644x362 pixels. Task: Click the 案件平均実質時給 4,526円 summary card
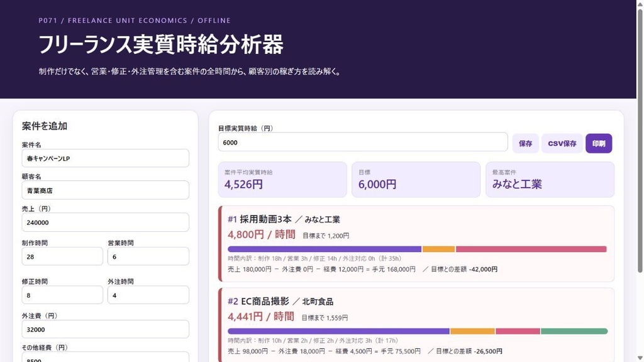tap(282, 179)
